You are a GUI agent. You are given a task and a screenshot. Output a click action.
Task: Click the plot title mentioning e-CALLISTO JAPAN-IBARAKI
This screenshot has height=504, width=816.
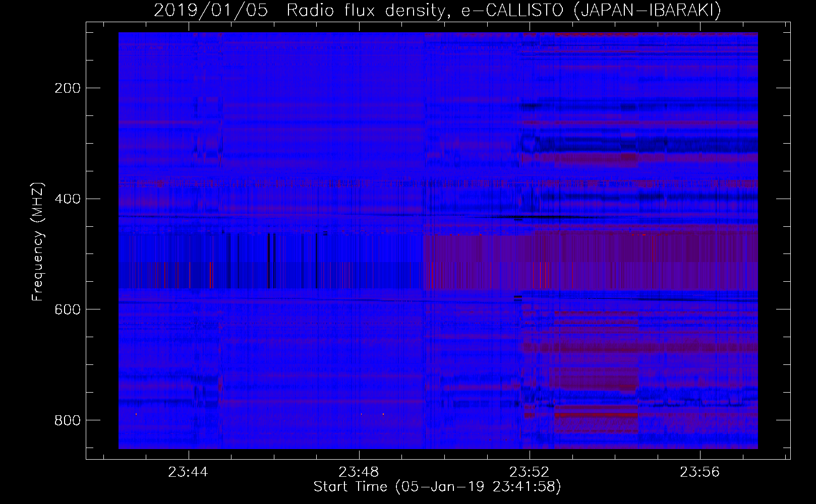tap(437, 11)
